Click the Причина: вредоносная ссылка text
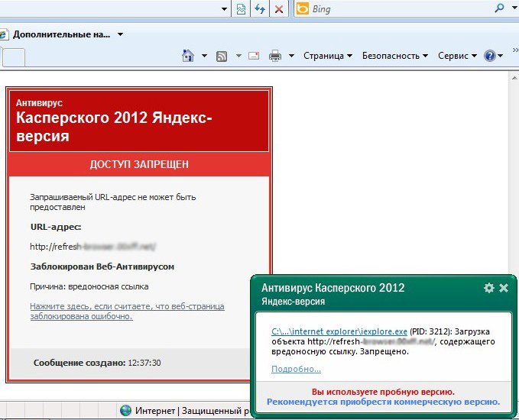Viewport: 519px width, 420px height. point(89,286)
